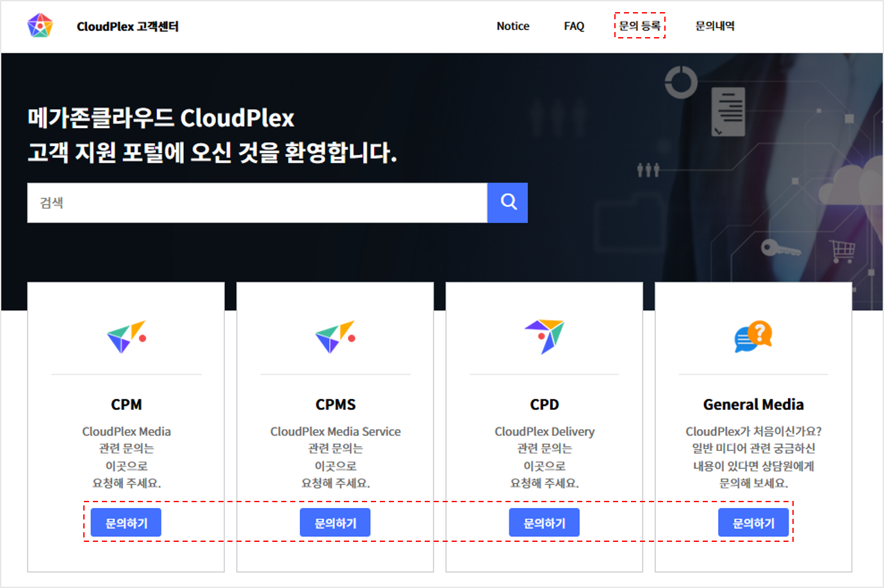Viewport: 884px width, 588px height.
Task: Open Notice from the top navigation
Action: pyautogui.click(x=512, y=26)
